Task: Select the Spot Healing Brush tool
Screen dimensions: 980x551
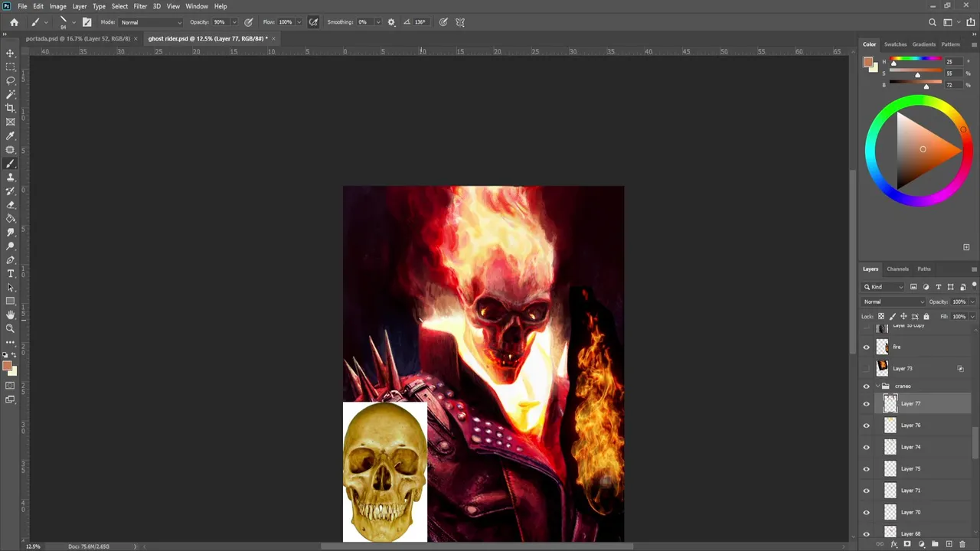Action: point(11,149)
